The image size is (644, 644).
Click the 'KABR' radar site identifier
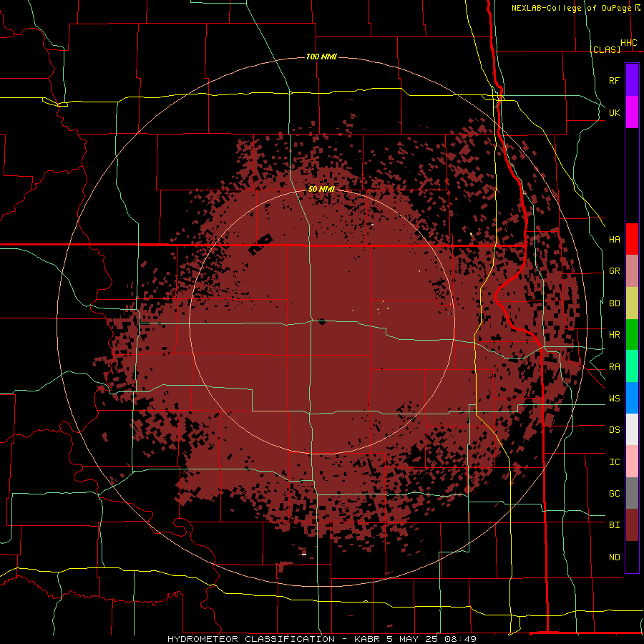[x=367, y=639]
